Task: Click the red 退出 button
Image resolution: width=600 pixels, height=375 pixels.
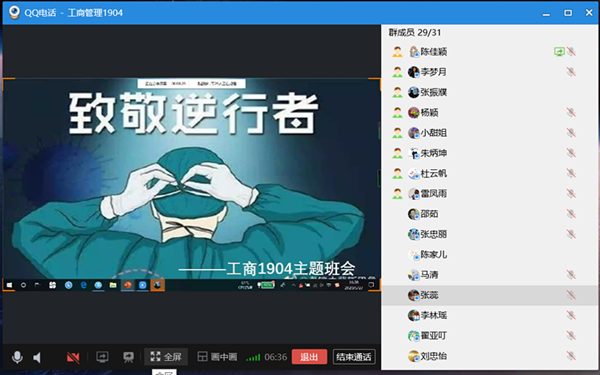Action: click(x=309, y=357)
